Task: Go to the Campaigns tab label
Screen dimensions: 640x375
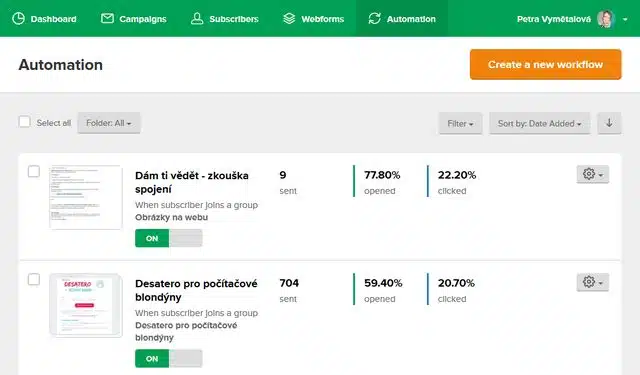Action: coord(143,19)
